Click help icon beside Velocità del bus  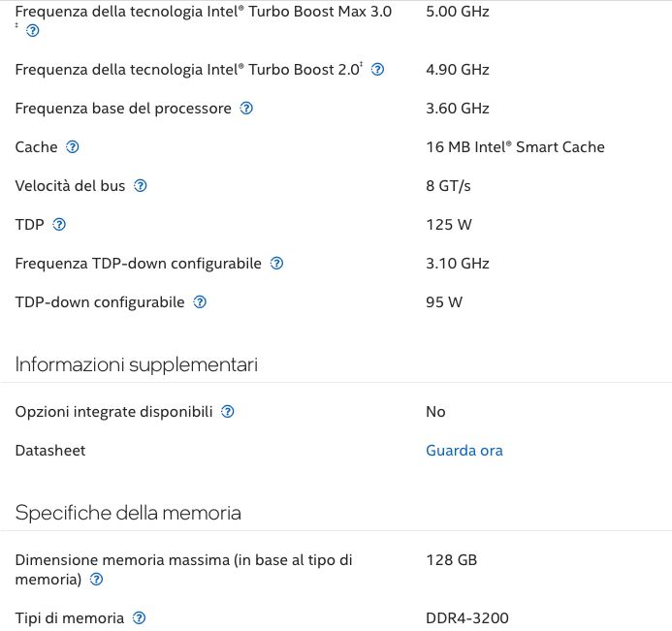click(x=141, y=186)
